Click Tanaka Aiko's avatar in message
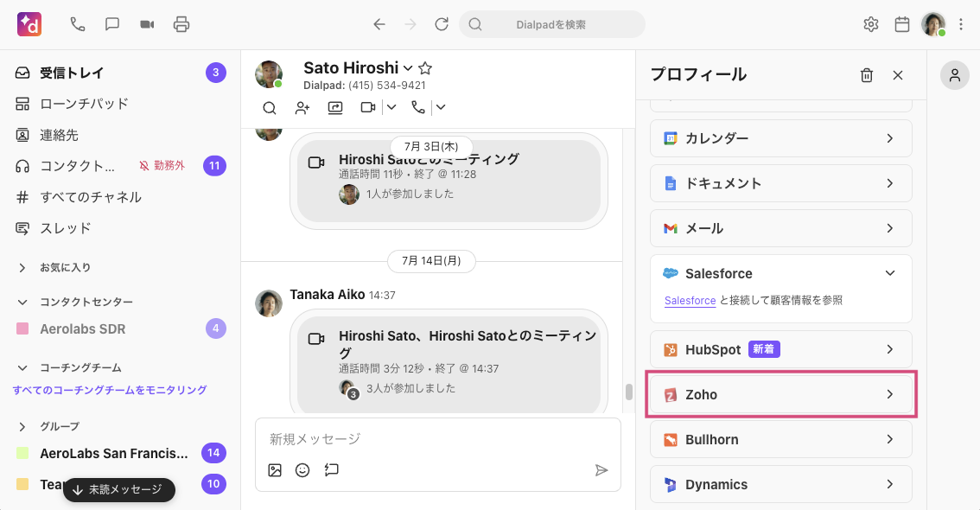The width and height of the screenshot is (980, 510). click(x=269, y=303)
